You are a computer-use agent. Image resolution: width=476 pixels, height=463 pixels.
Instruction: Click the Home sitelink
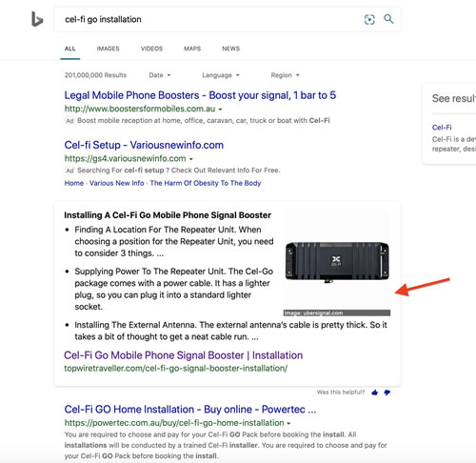click(x=74, y=183)
